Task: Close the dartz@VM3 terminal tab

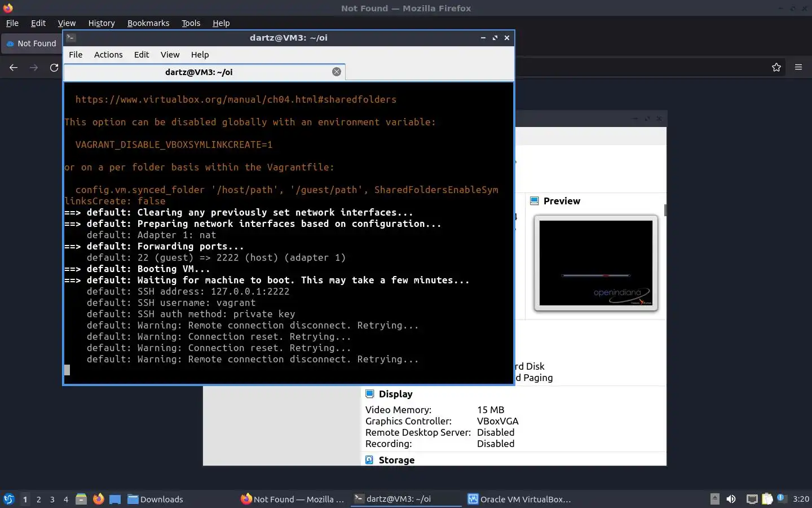Action: click(337, 72)
